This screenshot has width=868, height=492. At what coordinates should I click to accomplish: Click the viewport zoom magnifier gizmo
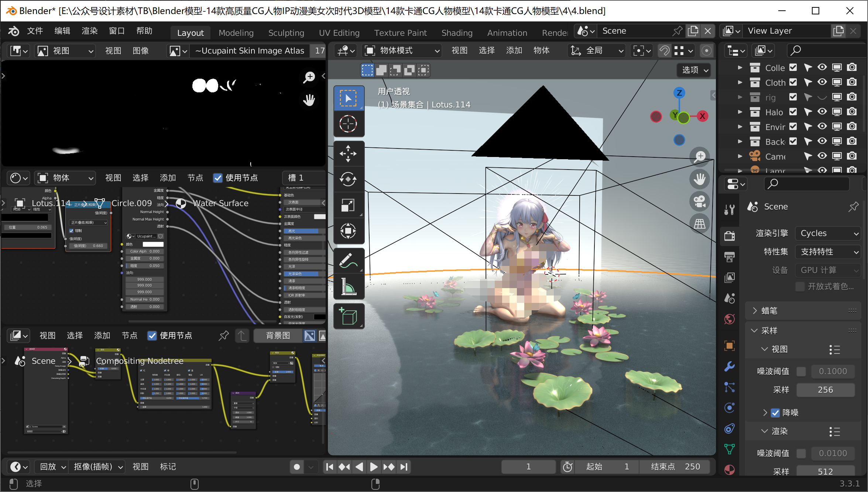coord(699,157)
